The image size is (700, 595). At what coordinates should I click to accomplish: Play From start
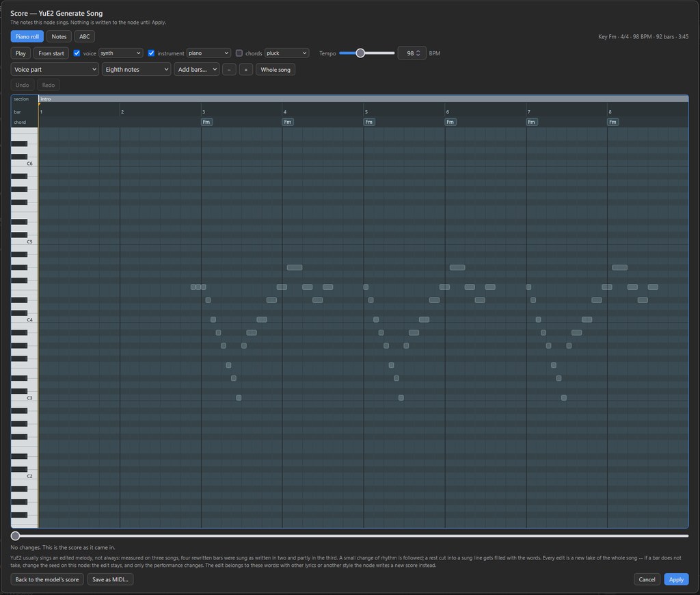[51, 53]
